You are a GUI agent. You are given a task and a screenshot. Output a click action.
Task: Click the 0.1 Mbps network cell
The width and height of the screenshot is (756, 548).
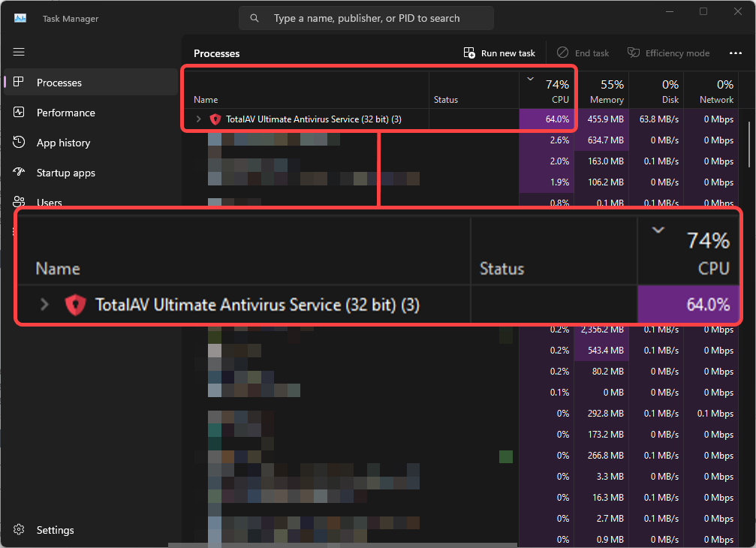click(x=712, y=414)
